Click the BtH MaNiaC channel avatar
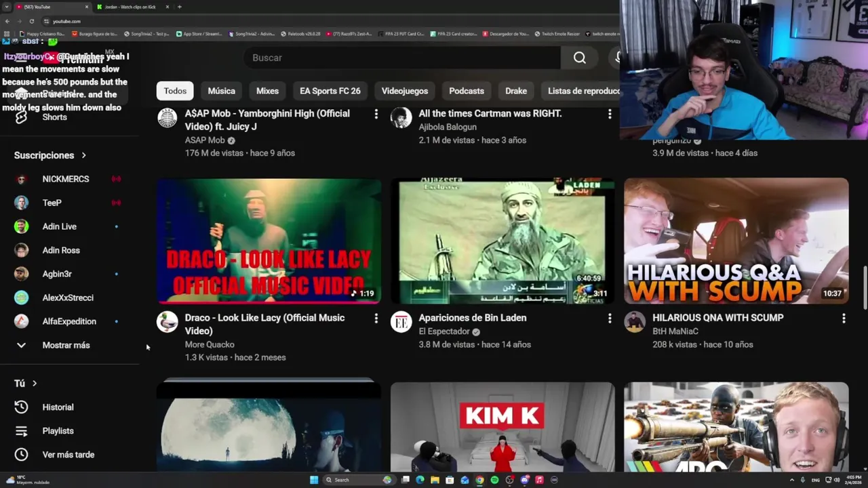The image size is (868, 488). pos(635,322)
